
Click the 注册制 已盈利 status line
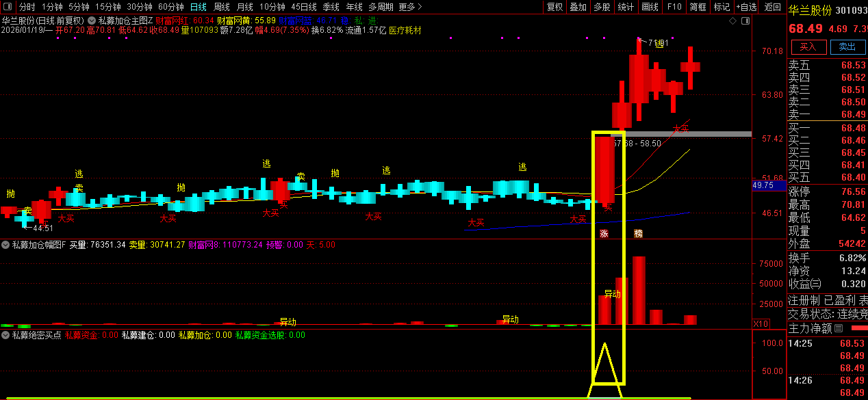click(828, 300)
